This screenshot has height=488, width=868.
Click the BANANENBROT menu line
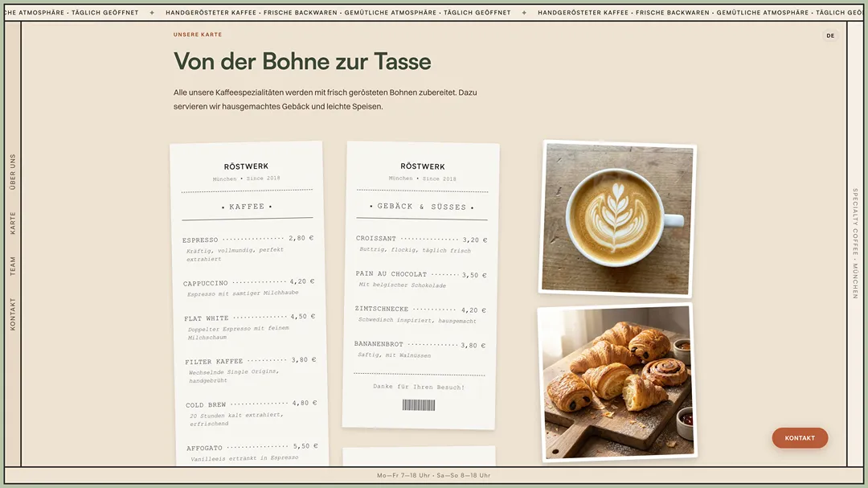422,344
